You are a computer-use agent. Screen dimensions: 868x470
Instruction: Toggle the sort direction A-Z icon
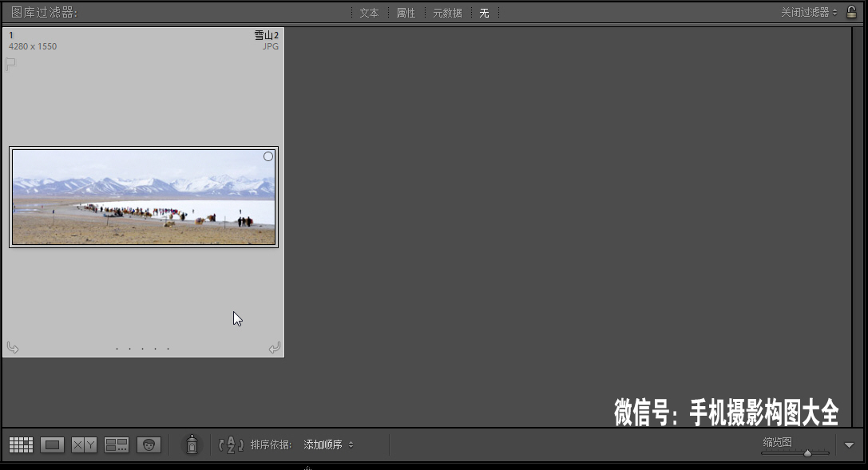click(231, 444)
